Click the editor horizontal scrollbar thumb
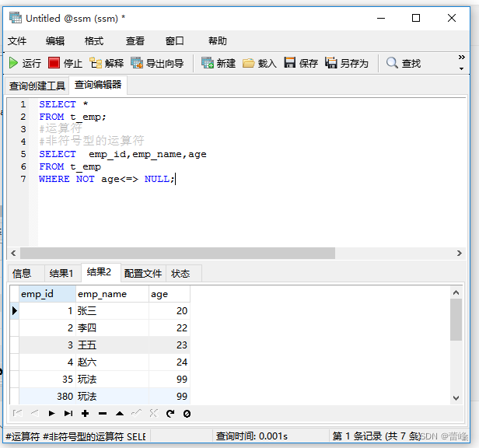This screenshot has width=479, height=448. (x=177, y=253)
